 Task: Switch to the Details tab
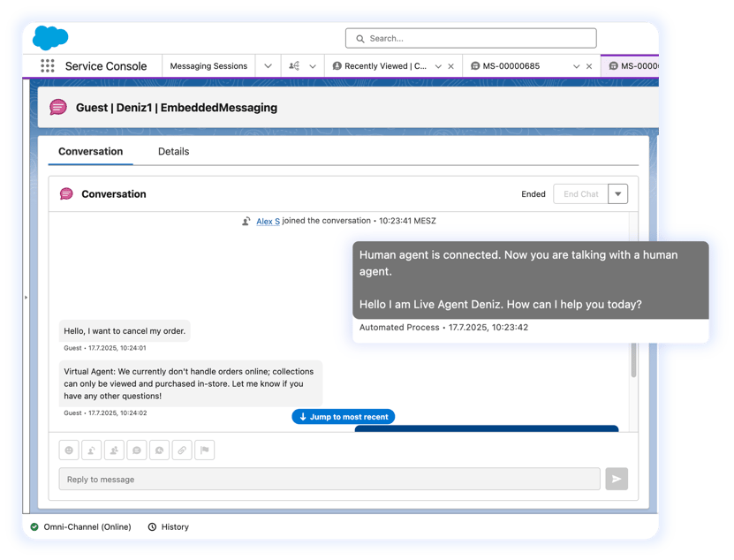tap(174, 152)
